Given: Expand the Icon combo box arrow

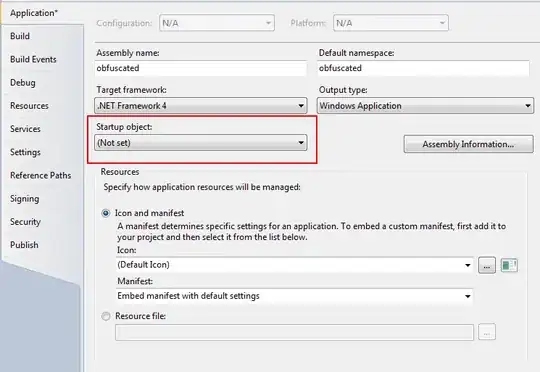Looking at the screenshot, I should (x=467, y=265).
